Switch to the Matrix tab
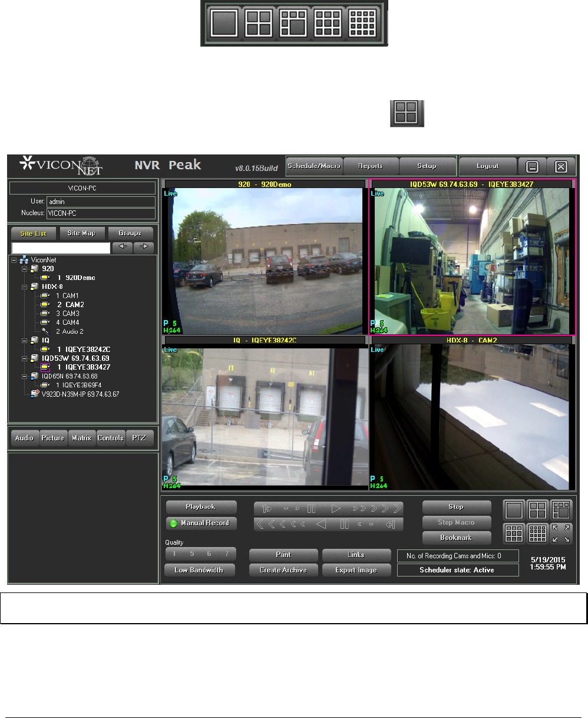This screenshot has width=588, height=718. click(x=81, y=438)
